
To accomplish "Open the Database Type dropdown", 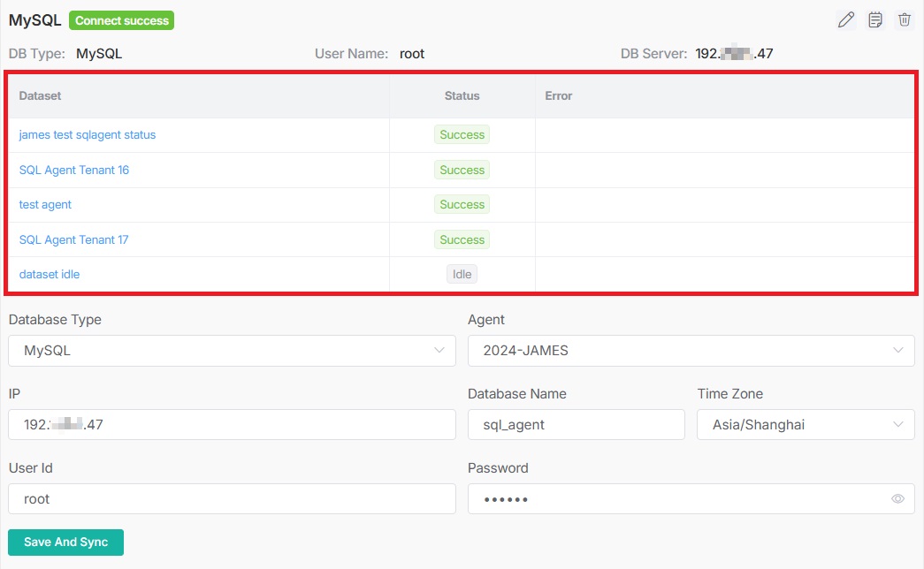I will [232, 351].
